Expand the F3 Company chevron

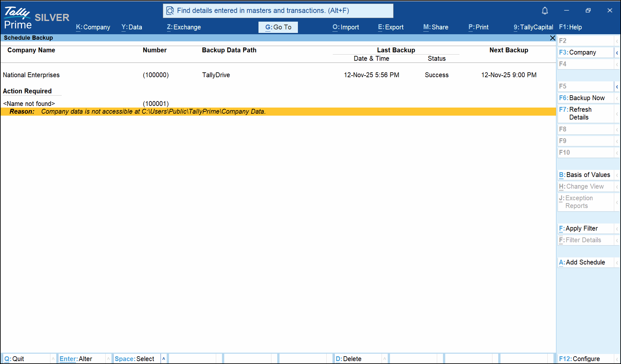click(617, 52)
